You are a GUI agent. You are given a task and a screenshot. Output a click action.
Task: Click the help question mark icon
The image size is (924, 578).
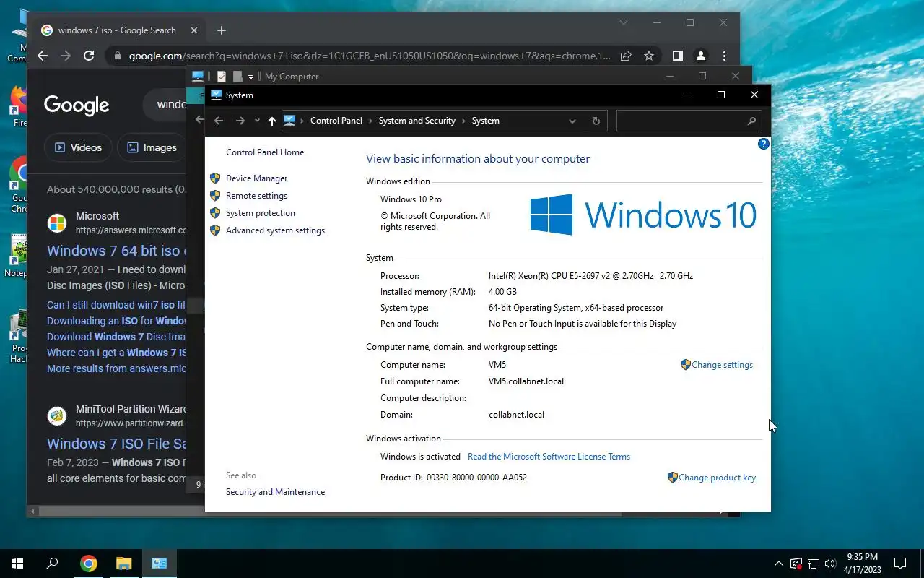pos(763,144)
